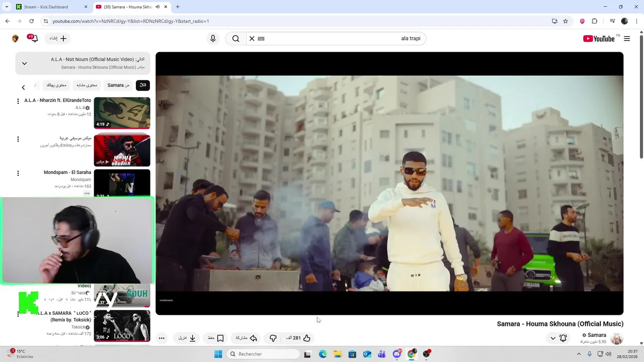The width and height of the screenshot is (644, 362).
Task: Open the Chrome profile avatar
Action: pos(624,21)
